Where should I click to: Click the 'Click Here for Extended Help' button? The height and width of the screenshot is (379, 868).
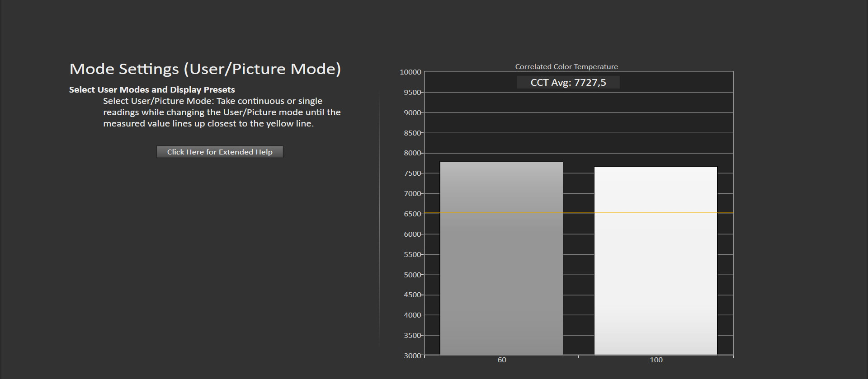[x=220, y=152]
